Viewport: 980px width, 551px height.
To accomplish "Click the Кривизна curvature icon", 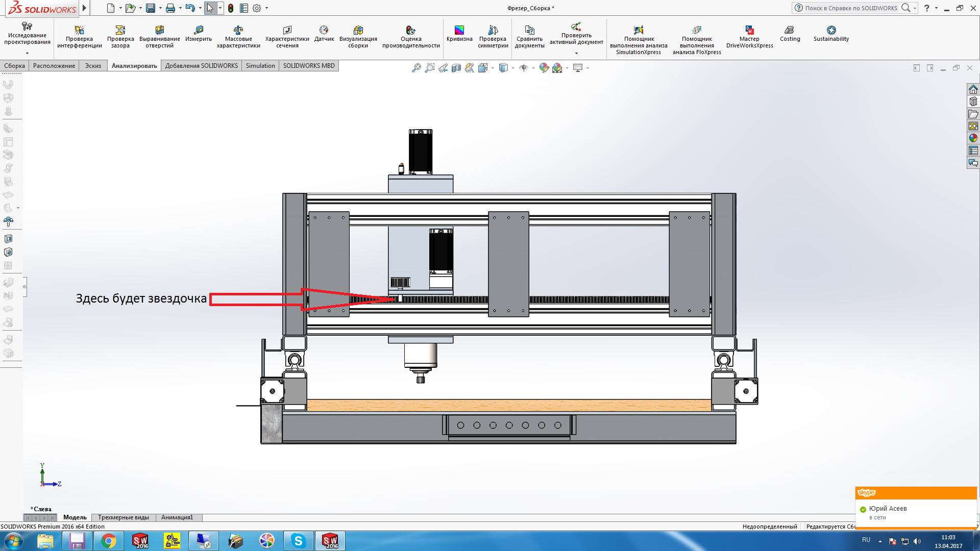I will tap(459, 34).
